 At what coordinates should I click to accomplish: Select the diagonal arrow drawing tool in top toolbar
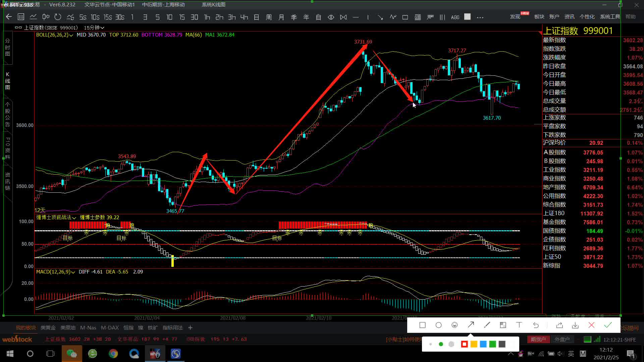[x=380, y=17]
